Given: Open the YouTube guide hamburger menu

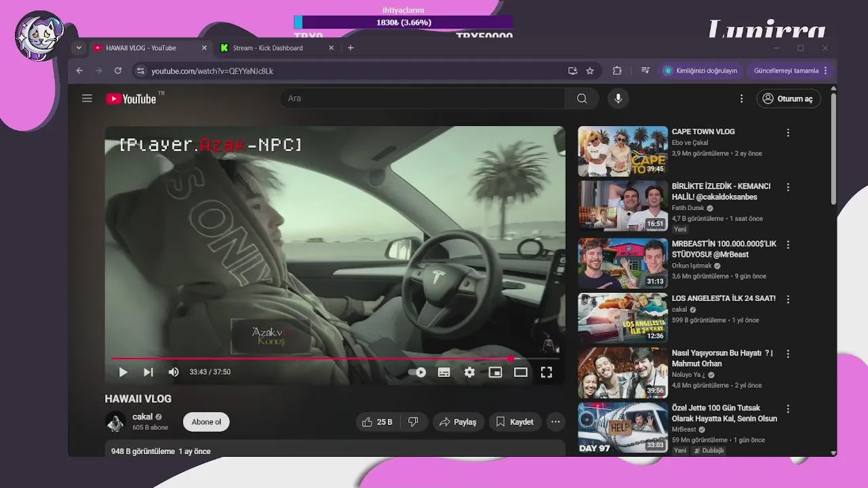Looking at the screenshot, I should pos(87,98).
